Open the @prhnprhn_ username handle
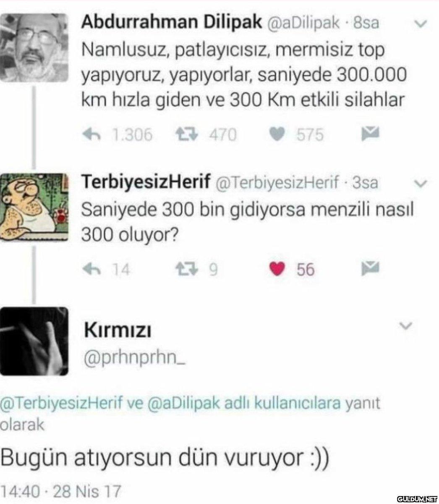Viewport: 439px width, 504px height. [x=135, y=358]
